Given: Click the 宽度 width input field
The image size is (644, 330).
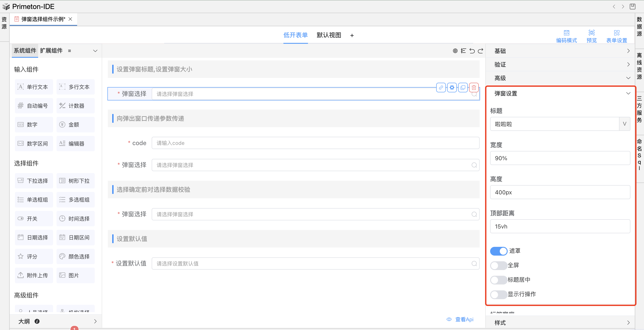Looking at the screenshot, I should (x=560, y=158).
